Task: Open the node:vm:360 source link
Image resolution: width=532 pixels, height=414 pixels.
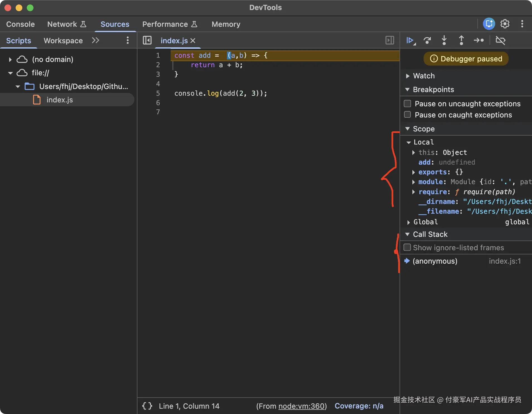Action: point(302,406)
